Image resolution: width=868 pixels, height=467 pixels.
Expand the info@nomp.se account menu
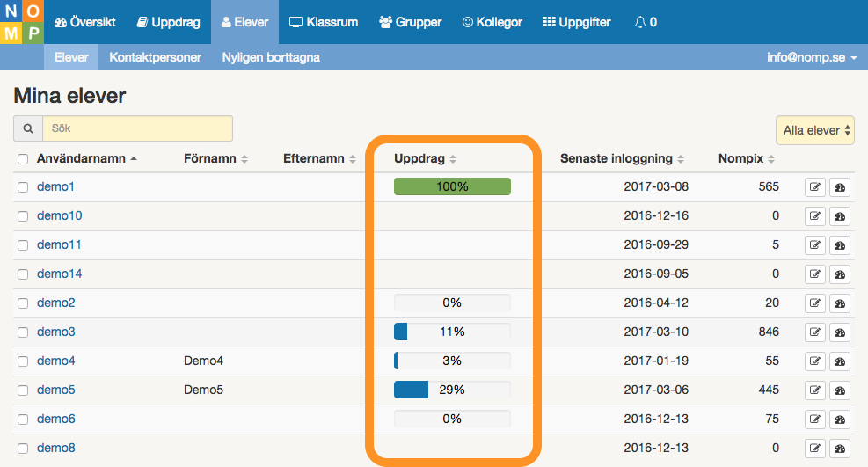click(812, 57)
